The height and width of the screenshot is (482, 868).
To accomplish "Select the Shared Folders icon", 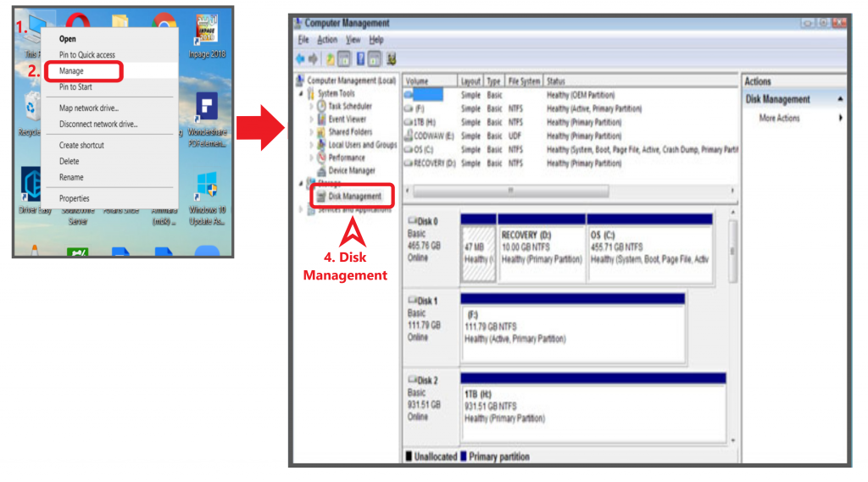I will (321, 131).
